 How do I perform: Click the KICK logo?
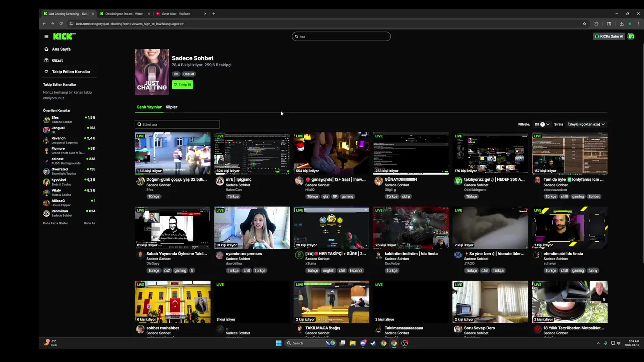64,36
